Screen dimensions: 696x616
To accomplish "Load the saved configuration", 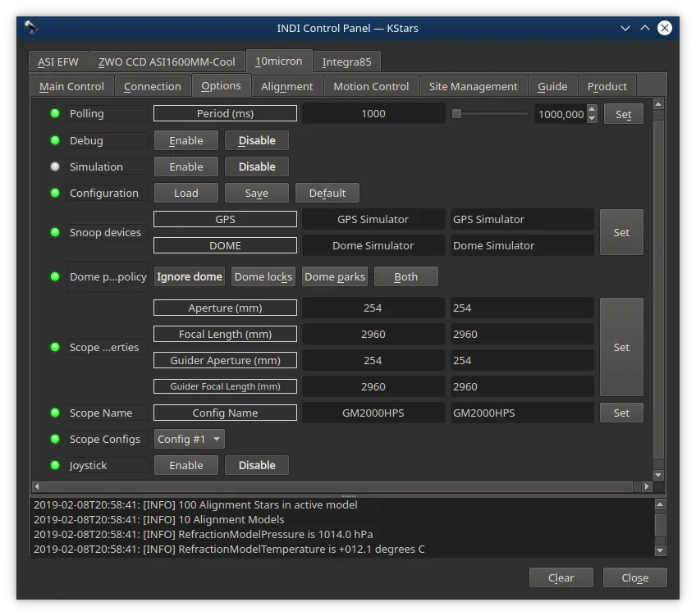I will 186,193.
